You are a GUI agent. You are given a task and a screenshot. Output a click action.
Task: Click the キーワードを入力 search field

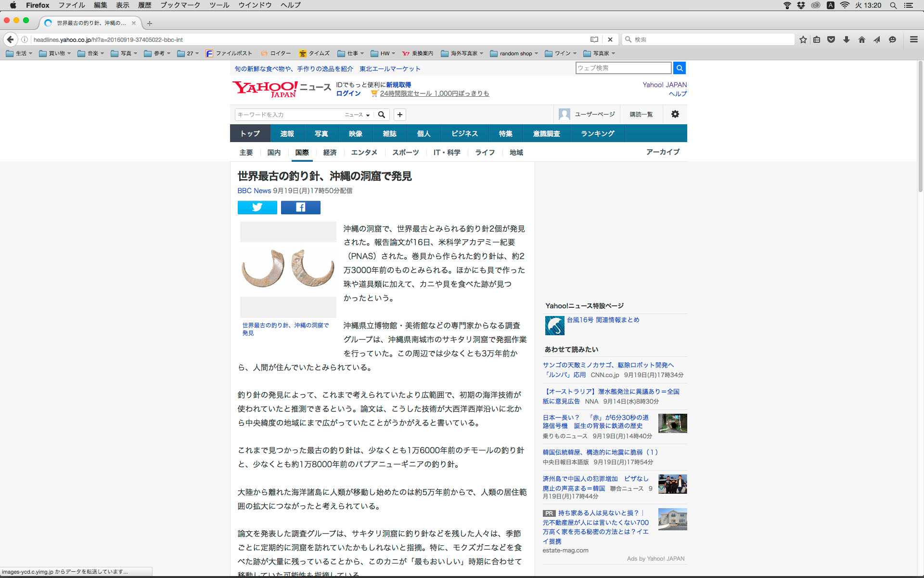289,115
